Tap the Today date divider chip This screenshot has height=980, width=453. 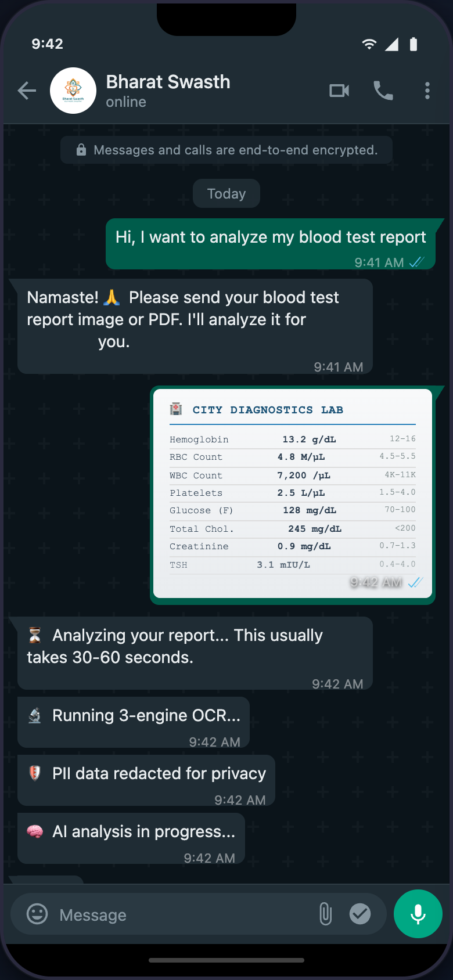coord(226,193)
